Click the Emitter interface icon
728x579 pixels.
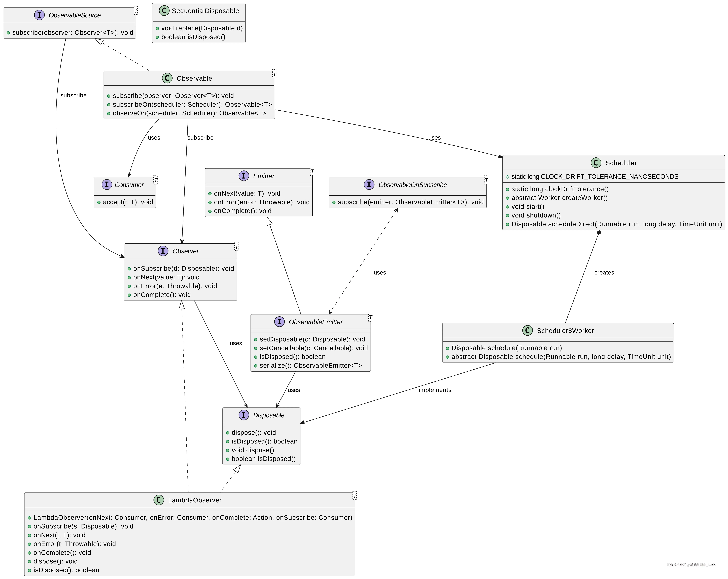coord(244,176)
